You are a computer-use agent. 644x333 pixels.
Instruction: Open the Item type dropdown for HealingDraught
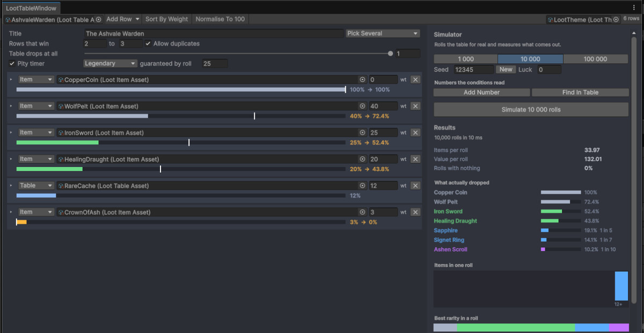(x=36, y=159)
